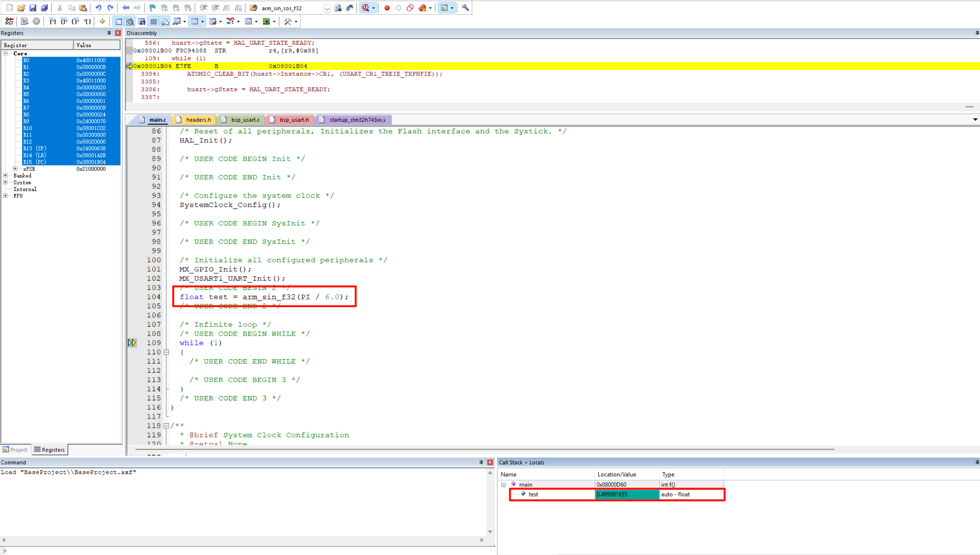Expand the FPU register group

[5, 196]
